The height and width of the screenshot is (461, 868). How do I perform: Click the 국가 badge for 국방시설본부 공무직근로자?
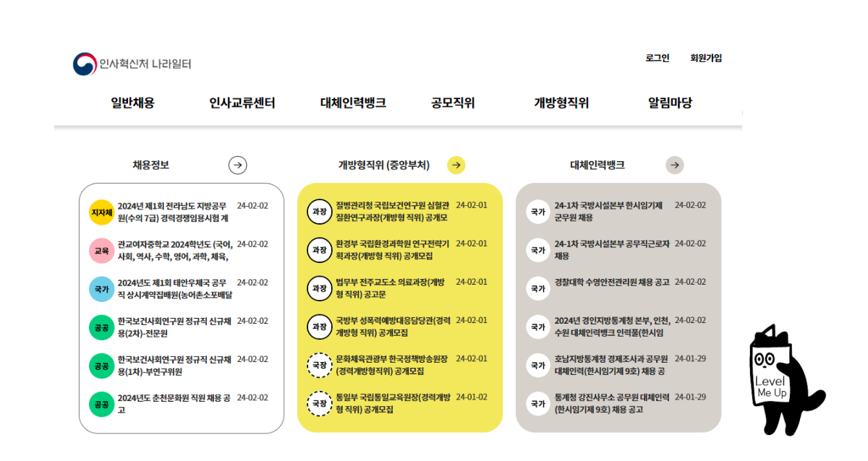click(537, 249)
